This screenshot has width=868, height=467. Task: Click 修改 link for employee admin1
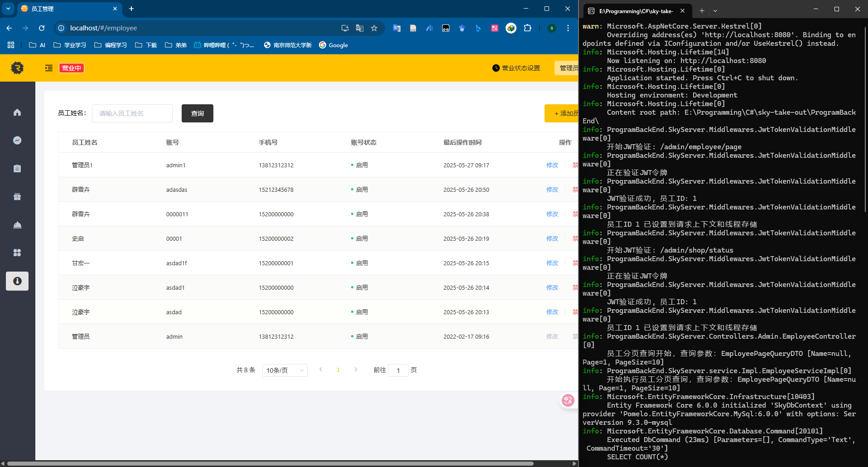tap(552, 165)
